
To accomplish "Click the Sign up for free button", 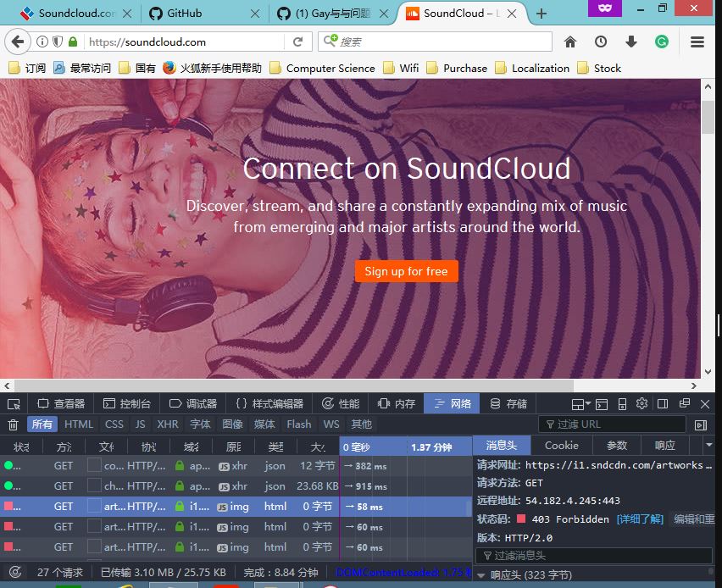I will [407, 271].
